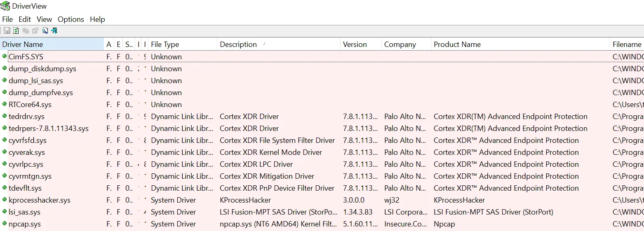This screenshot has height=231, width=644.
Task: Click the Version column header
Action: 355,44
